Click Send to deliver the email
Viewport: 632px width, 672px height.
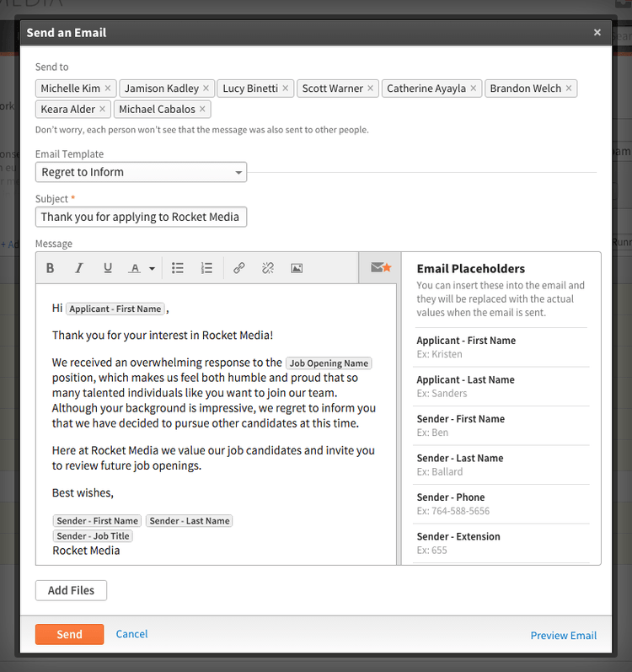point(69,634)
